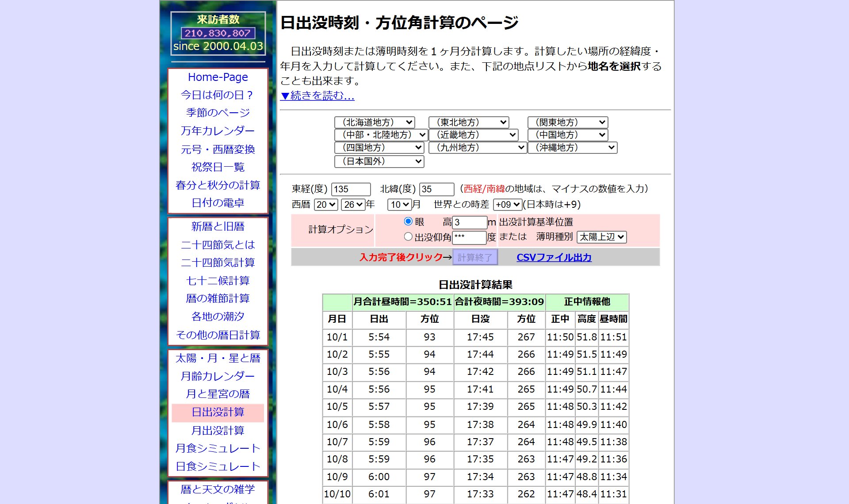Image resolution: width=849 pixels, height=504 pixels.
Task: Open the 北海道地方 location dropdown
Action: point(375,122)
